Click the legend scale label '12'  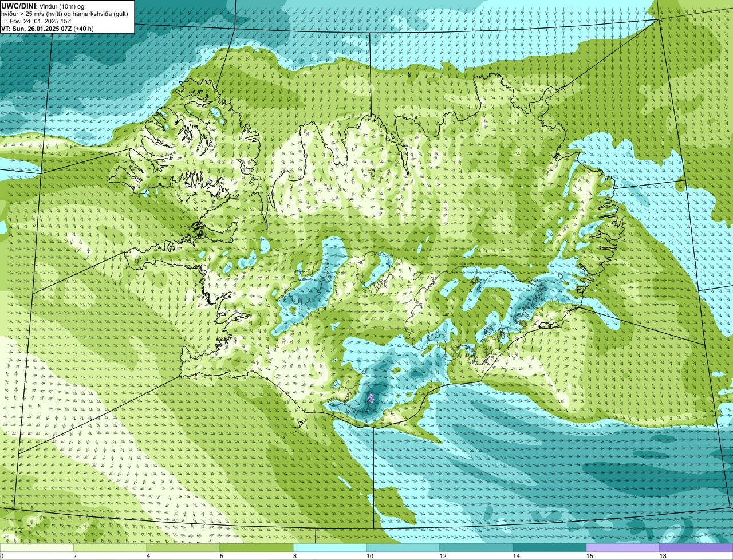tap(443, 556)
